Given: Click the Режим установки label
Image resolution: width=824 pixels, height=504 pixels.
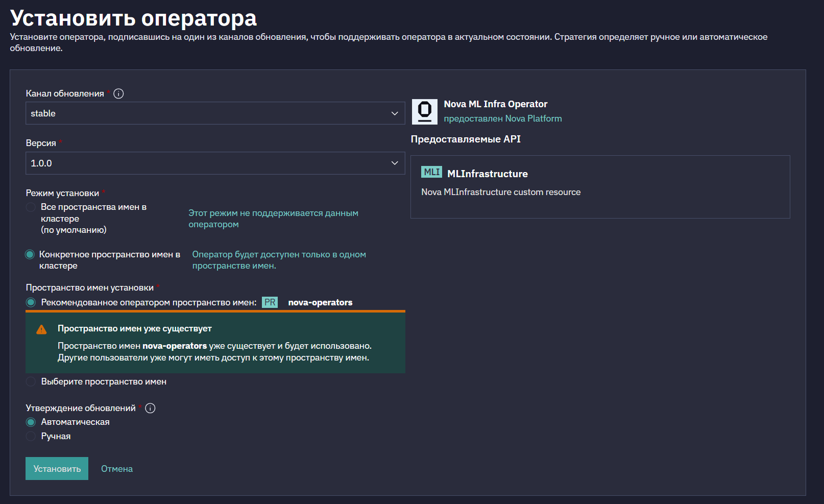Looking at the screenshot, I should point(62,193).
